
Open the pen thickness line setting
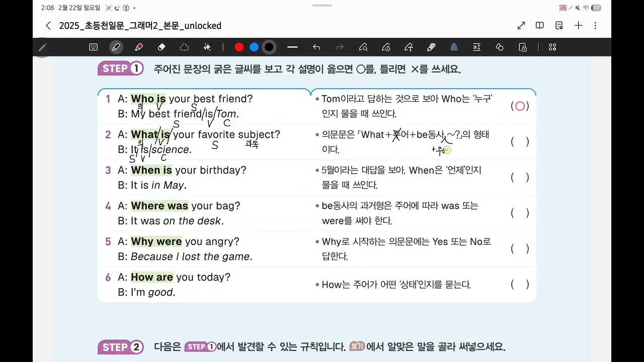292,47
